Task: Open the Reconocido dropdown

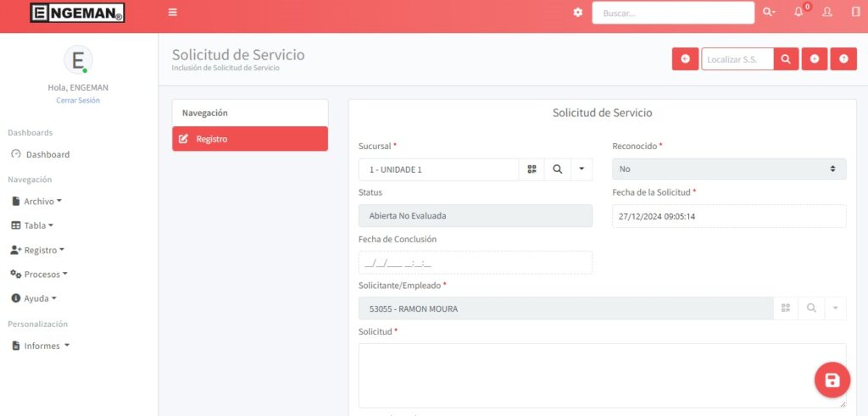Action: (729, 169)
